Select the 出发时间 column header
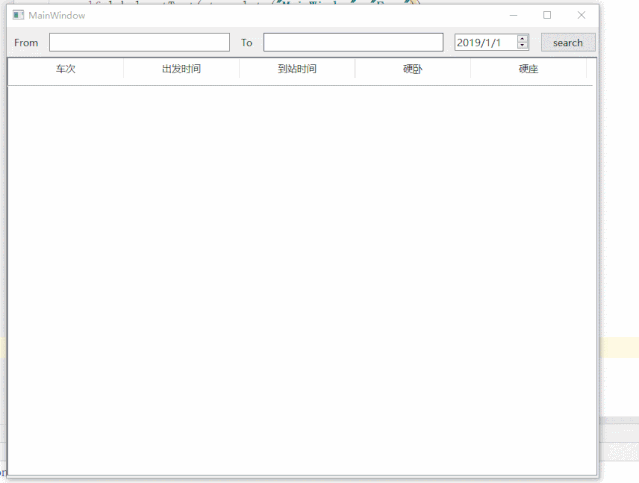 click(181, 68)
